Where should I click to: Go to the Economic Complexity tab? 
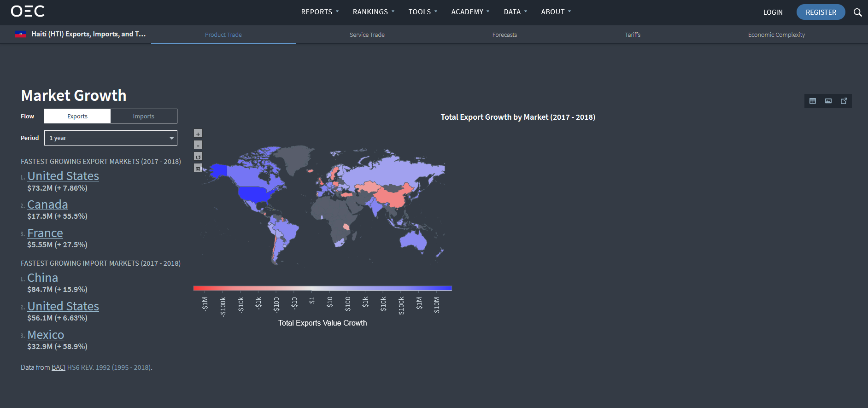tap(776, 35)
